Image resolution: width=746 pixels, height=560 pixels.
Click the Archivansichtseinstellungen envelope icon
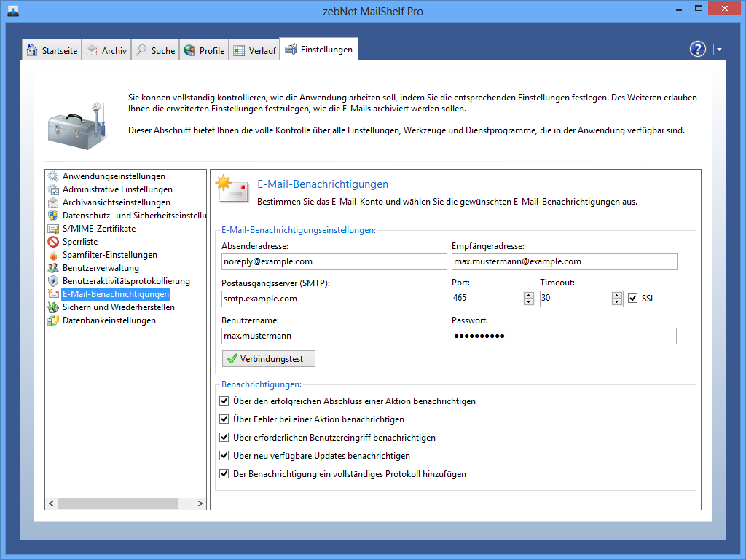tap(53, 202)
